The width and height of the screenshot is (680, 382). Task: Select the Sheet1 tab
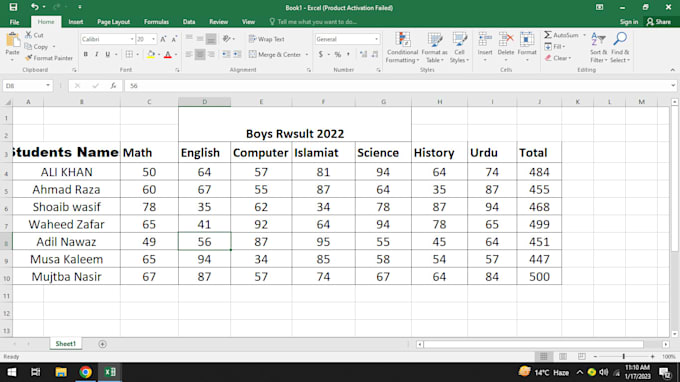click(x=65, y=343)
